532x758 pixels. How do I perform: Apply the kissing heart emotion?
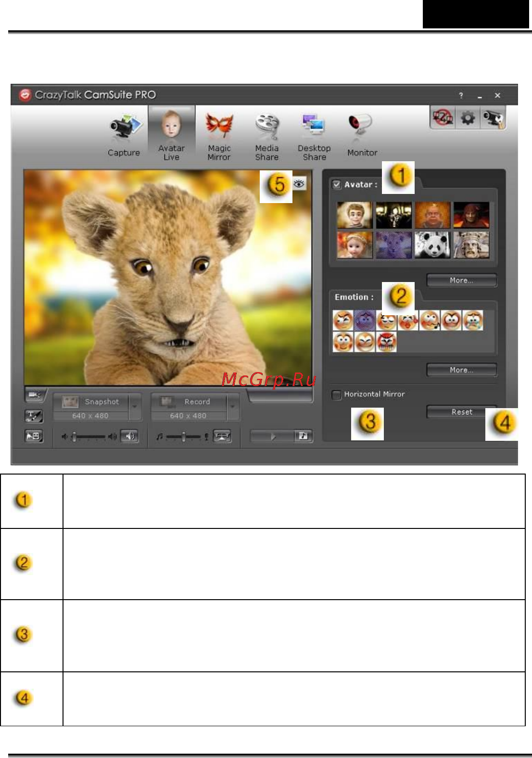click(408, 321)
